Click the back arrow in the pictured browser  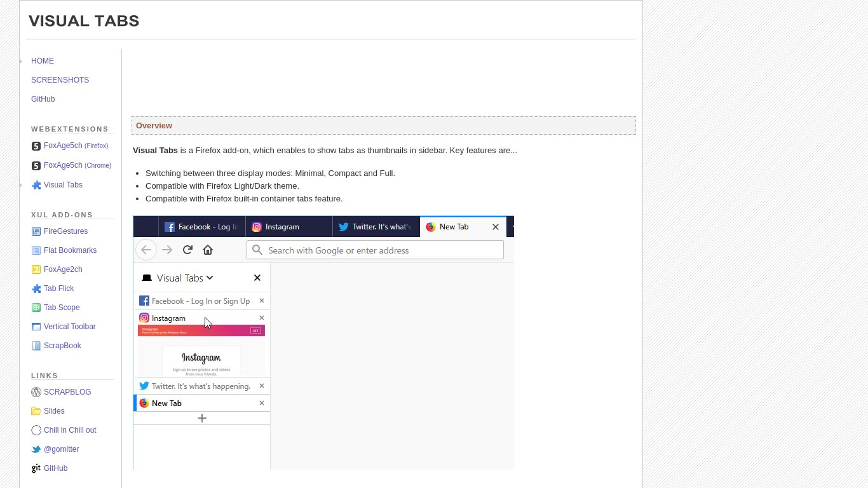[146, 250]
